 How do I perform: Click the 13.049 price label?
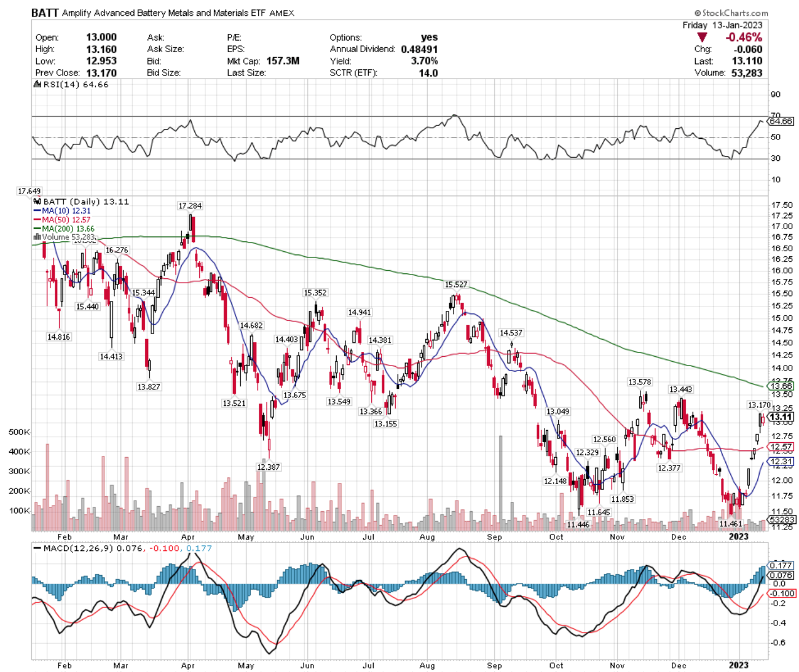(558, 412)
